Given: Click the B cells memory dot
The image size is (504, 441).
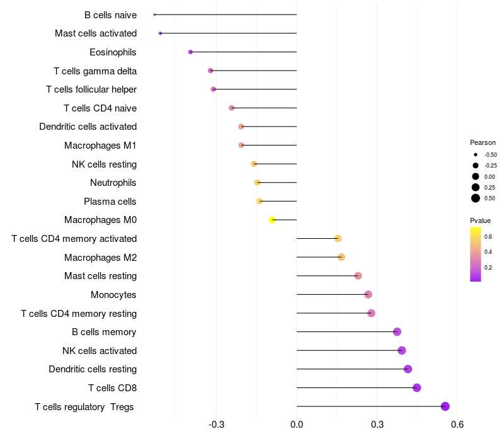Looking at the screenshot, I should click(398, 332).
